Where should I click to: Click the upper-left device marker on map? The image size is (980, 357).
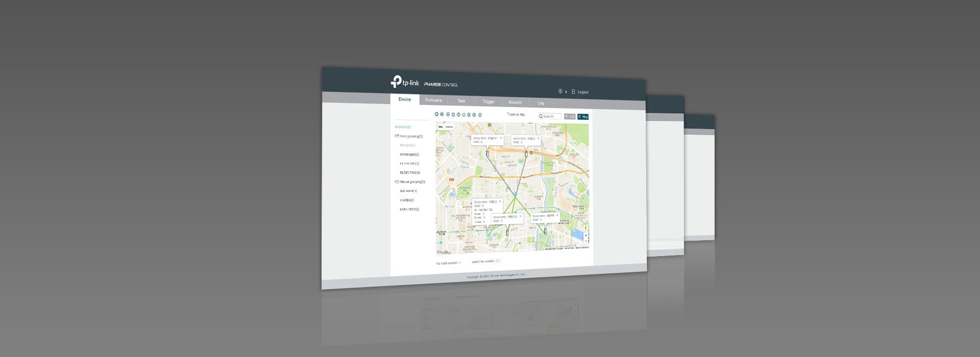coord(487,153)
